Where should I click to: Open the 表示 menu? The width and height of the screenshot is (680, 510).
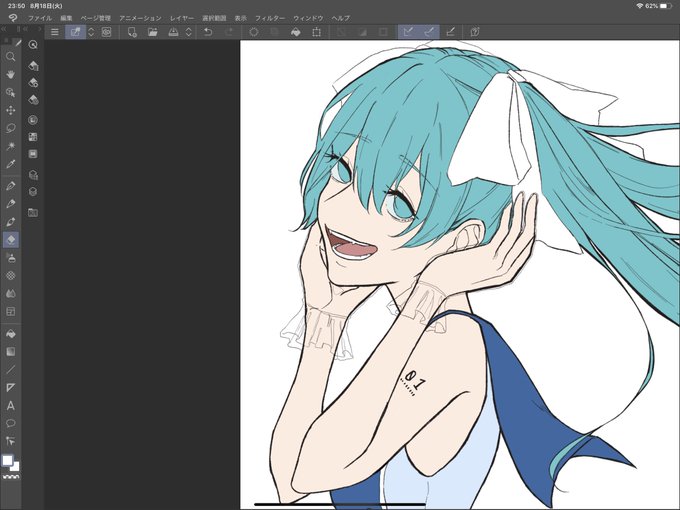point(241,18)
